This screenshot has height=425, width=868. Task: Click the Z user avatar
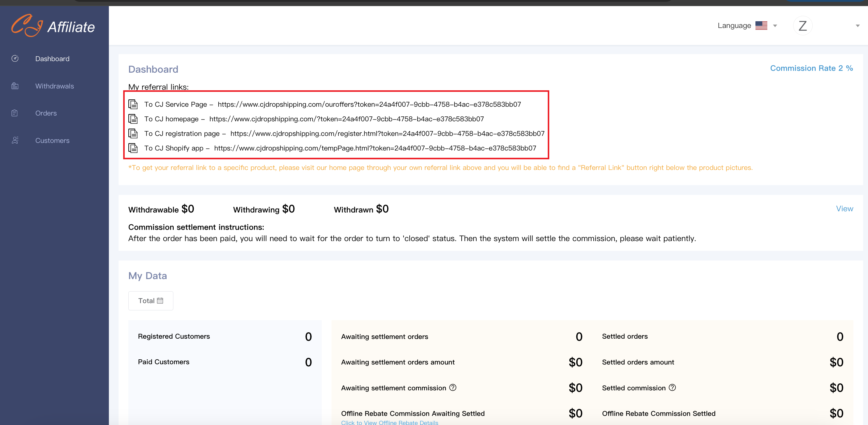[x=803, y=26]
